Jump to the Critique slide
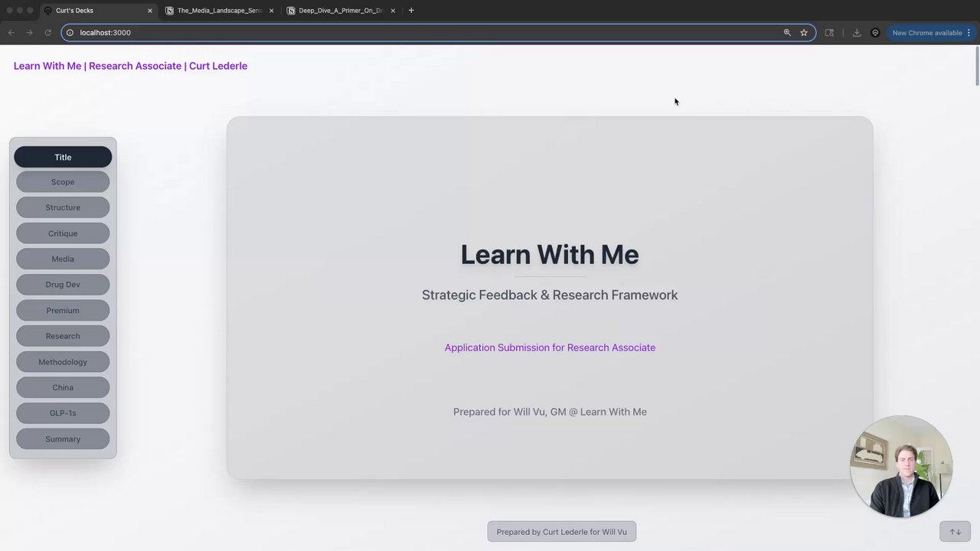 click(63, 233)
